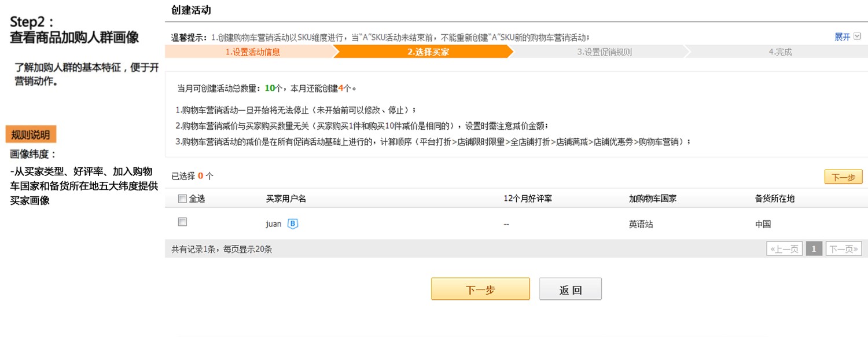Click the blue B buyer badge next to juan

point(292,223)
